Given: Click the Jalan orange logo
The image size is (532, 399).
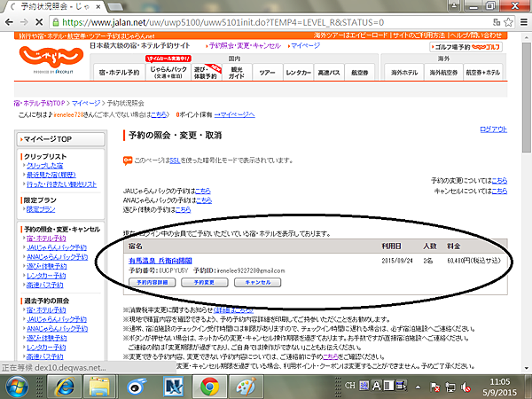Looking at the screenshot, I should (x=51, y=57).
